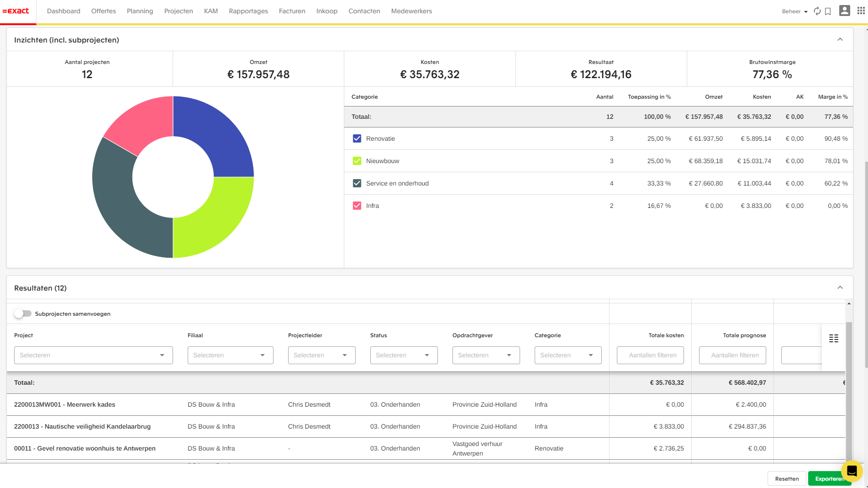Viewport: 868px width, 488px height.
Task: Open the apps grid icon
Action: (861, 11)
